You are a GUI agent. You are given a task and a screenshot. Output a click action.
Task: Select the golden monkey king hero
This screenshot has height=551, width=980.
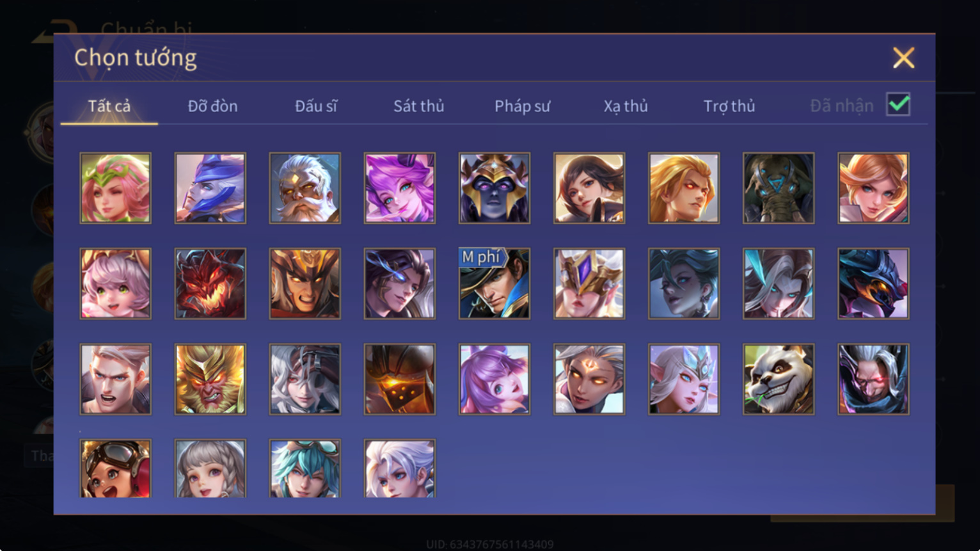pos(210,379)
